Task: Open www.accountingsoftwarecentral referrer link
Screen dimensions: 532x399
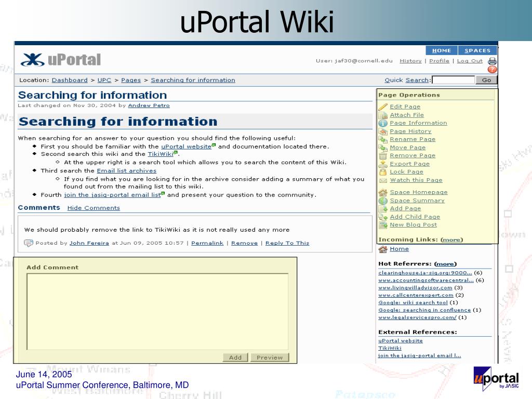Action: (426, 280)
